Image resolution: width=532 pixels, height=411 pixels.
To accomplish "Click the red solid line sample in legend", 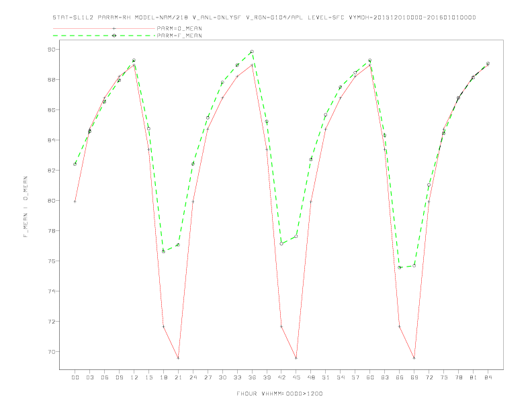I will click(x=104, y=28).
